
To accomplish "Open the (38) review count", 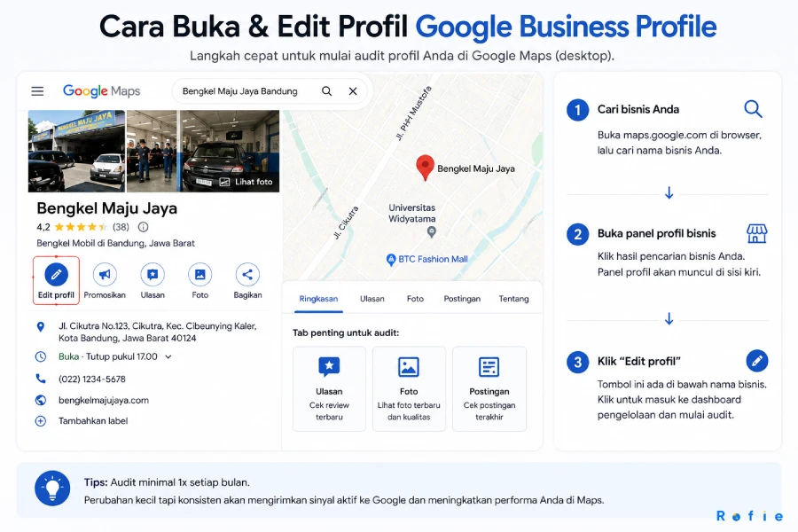I will [x=121, y=227].
